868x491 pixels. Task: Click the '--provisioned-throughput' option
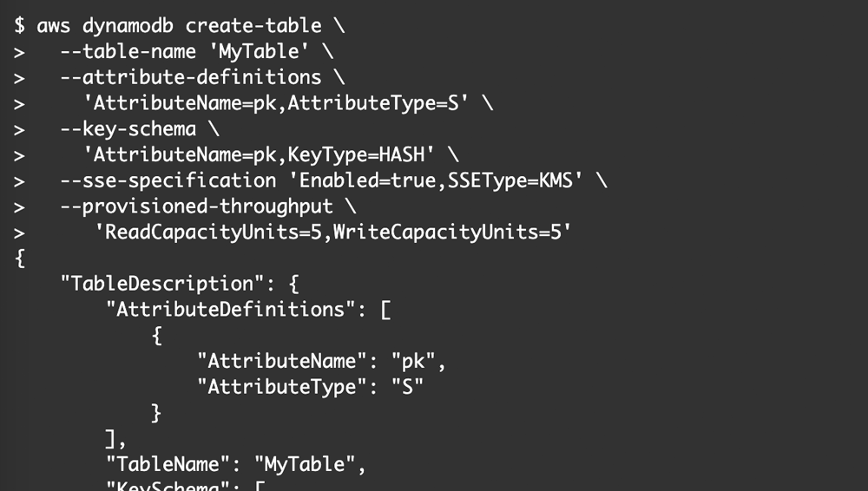point(196,206)
